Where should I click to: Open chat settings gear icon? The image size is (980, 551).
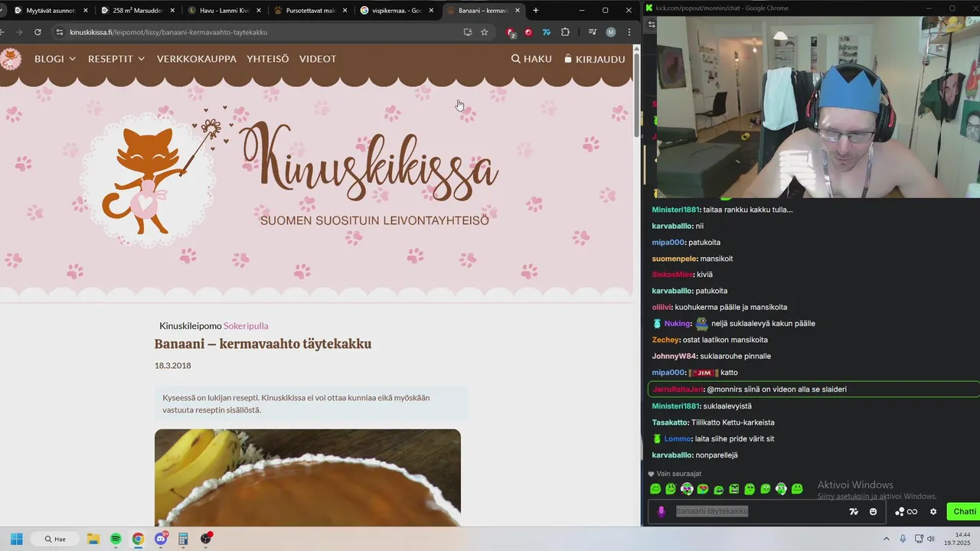(933, 512)
